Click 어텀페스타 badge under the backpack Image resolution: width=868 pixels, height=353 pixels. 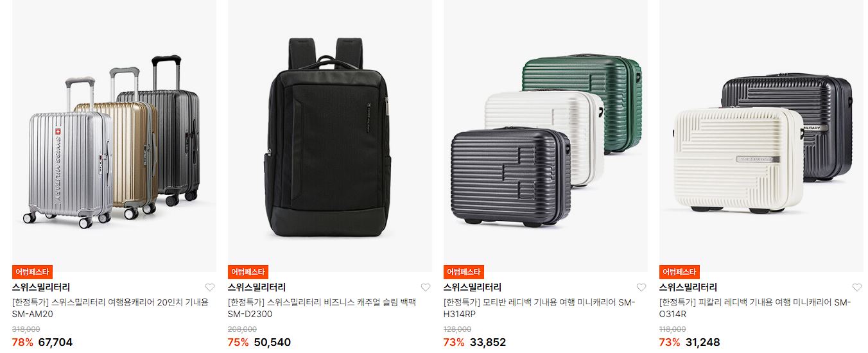(248, 272)
